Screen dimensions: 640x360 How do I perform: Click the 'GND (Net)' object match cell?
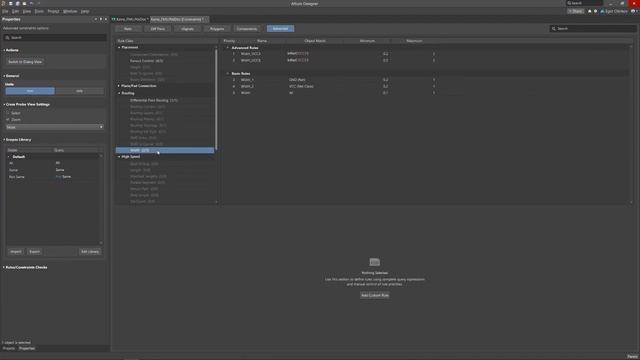[297, 80]
